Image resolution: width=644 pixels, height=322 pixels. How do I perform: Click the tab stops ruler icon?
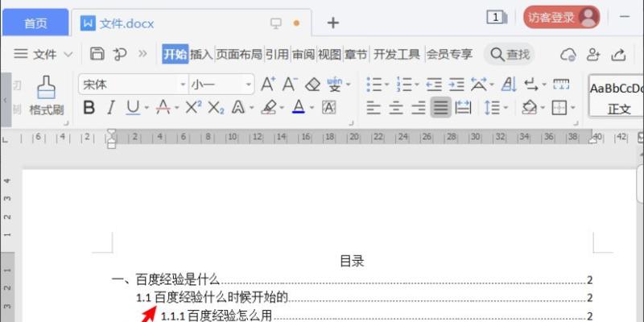[561, 85]
